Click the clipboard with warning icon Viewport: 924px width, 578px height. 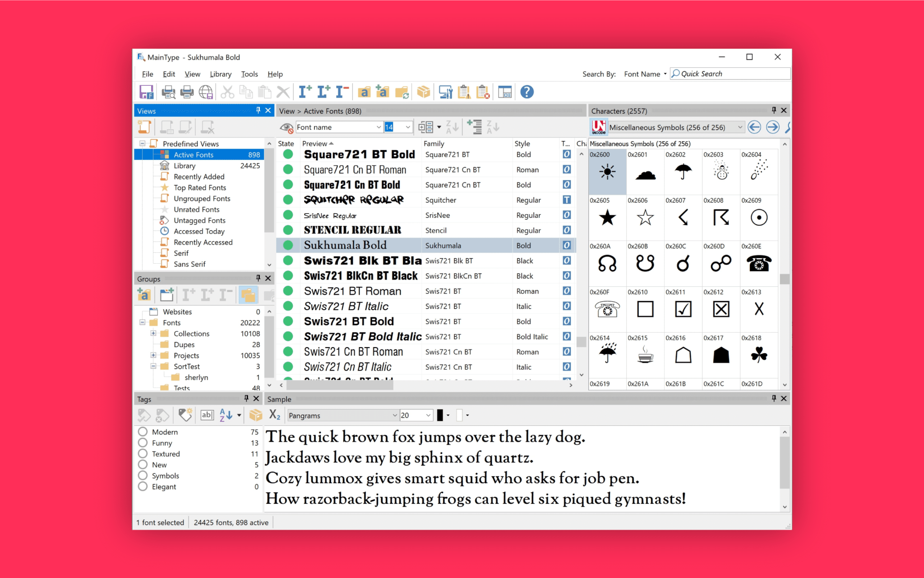pyautogui.click(x=464, y=92)
